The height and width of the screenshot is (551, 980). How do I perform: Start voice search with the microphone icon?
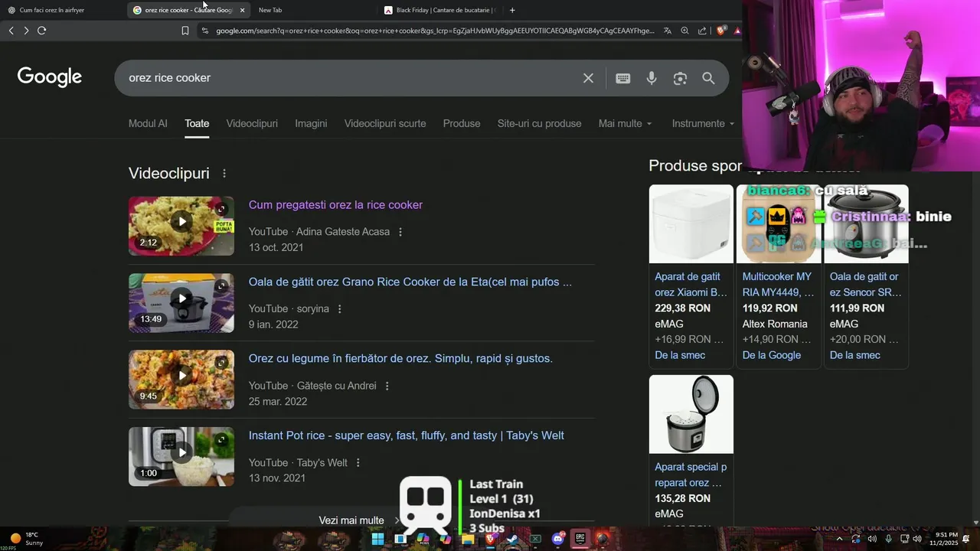coord(652,78)
